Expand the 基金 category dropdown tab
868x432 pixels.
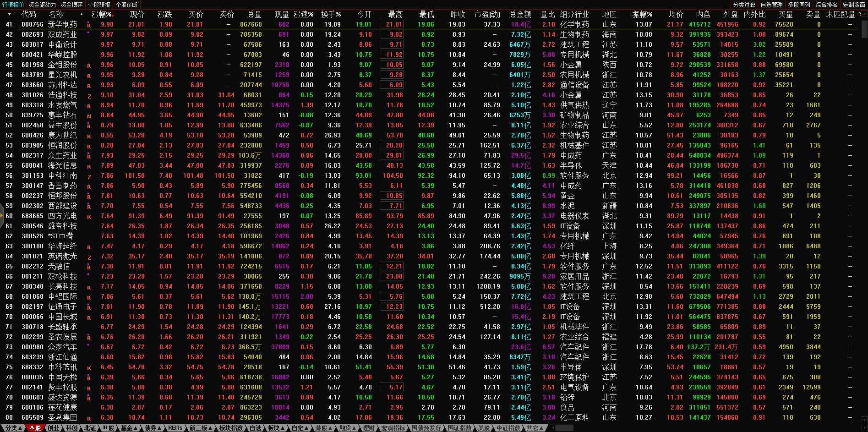tap(129, 428)
